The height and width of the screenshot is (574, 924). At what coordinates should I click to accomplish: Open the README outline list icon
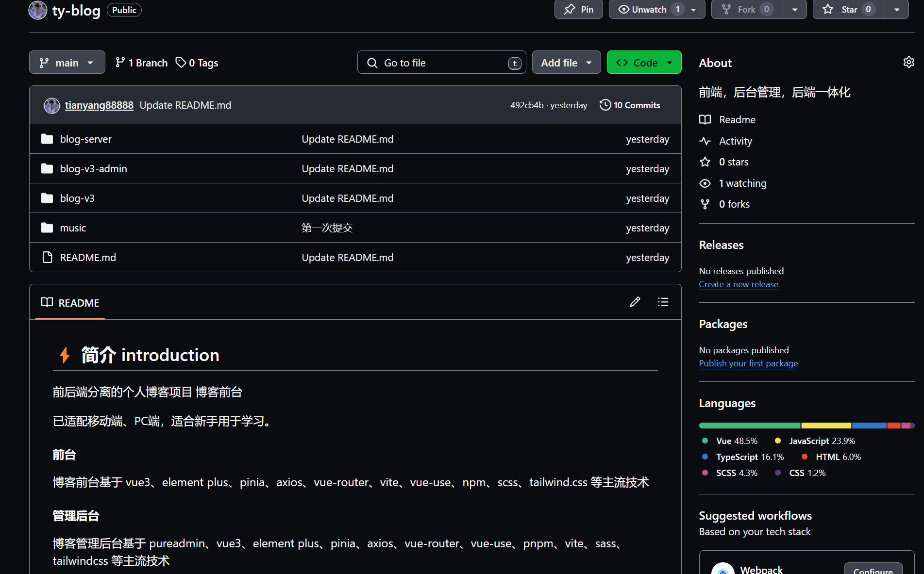pos(663,302)
